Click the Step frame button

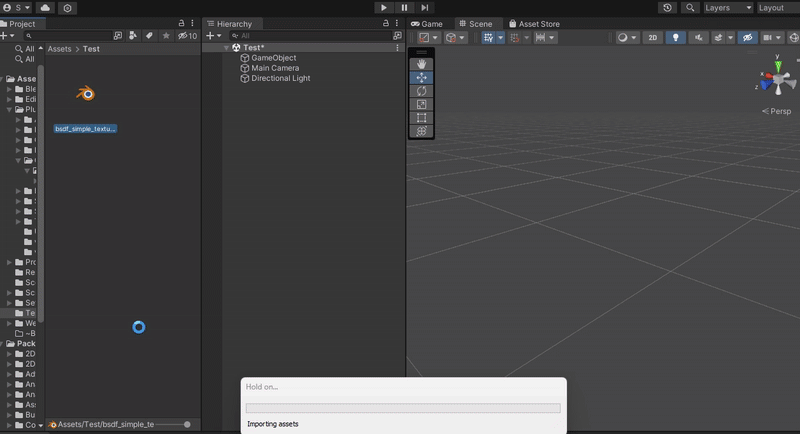(425, 8)
